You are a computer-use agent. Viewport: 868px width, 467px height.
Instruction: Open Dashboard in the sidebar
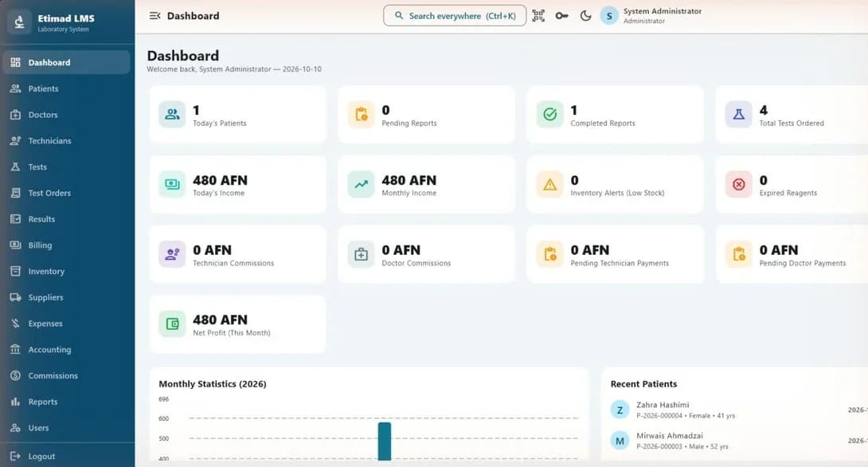[66, 63]
